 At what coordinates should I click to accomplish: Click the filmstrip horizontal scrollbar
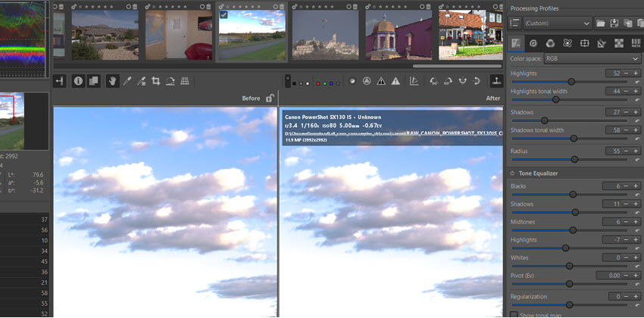pyautogui.click(x=457, y=66)
